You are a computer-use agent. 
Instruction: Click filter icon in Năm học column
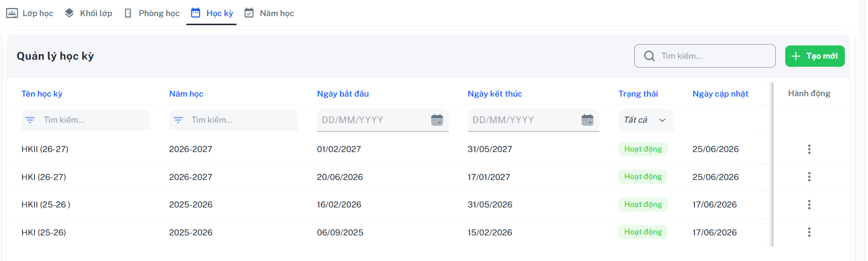coord(178,120)
